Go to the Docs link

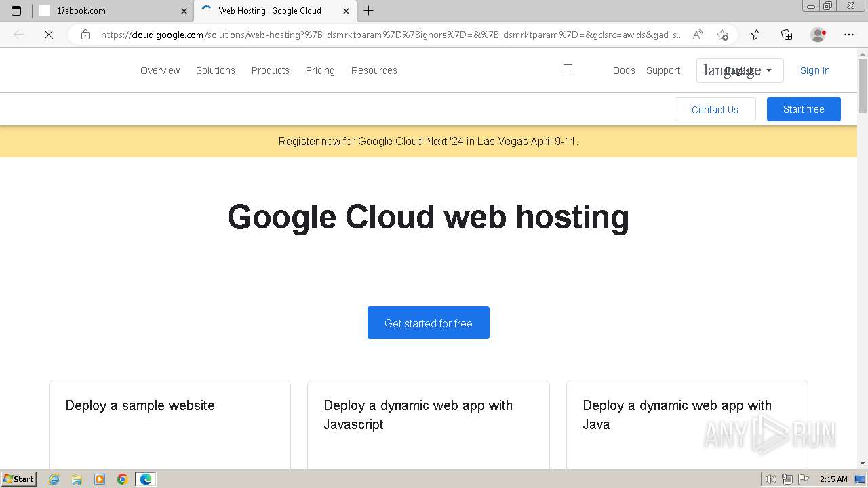pyautogui.click(x=624, y=70)
